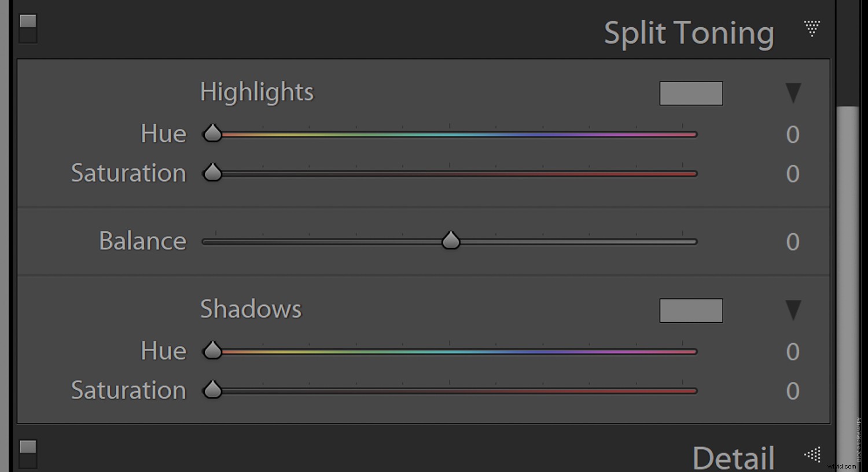Click the Shadows section expand triangle
This screenshot has height=472, width=868.
coord(792,310)
